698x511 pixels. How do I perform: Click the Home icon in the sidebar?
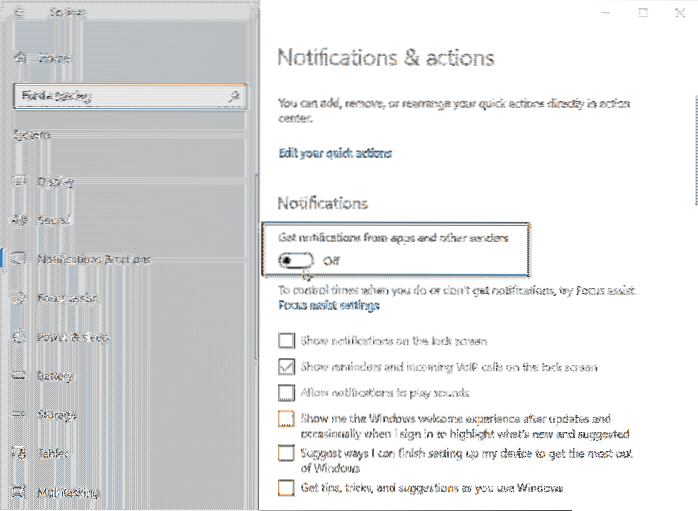click(x=19, y=58)
